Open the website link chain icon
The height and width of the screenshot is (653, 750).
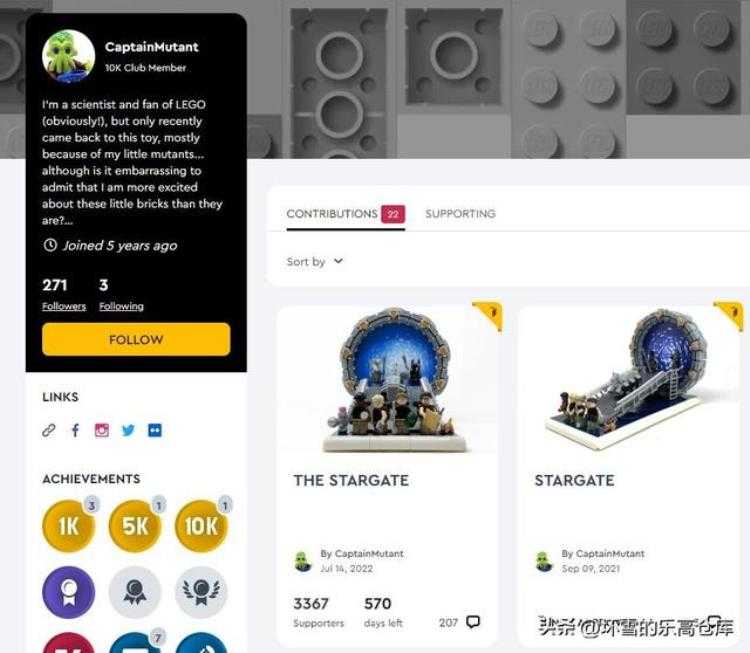49,431
